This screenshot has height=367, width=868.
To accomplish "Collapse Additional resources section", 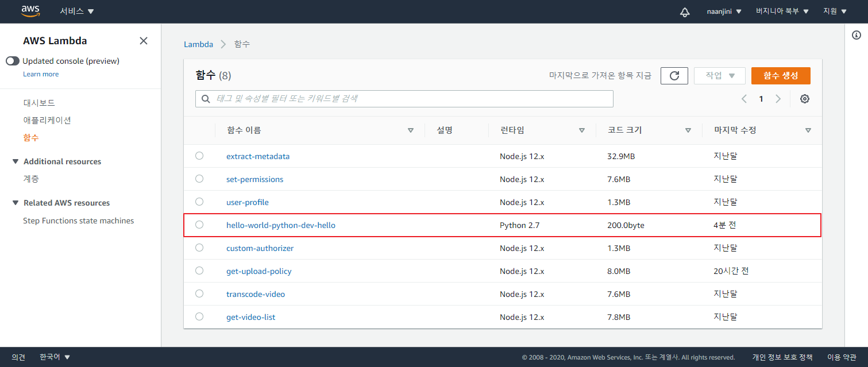I will 16,161.
